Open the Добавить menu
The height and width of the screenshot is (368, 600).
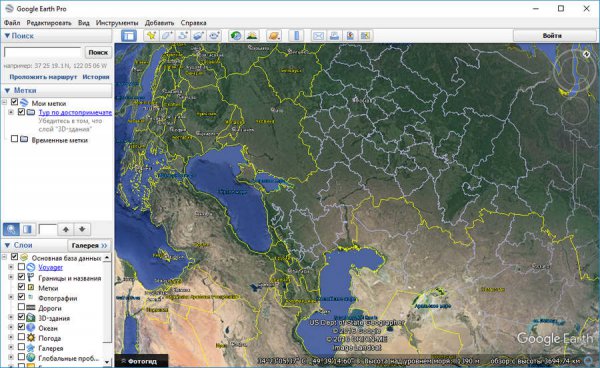click(159, 23)
